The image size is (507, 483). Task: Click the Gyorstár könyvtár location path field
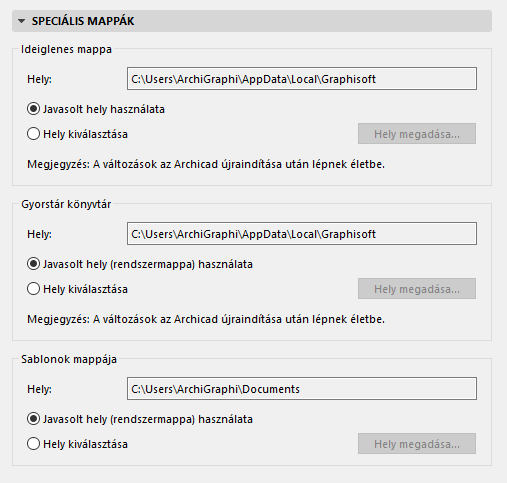302,234
